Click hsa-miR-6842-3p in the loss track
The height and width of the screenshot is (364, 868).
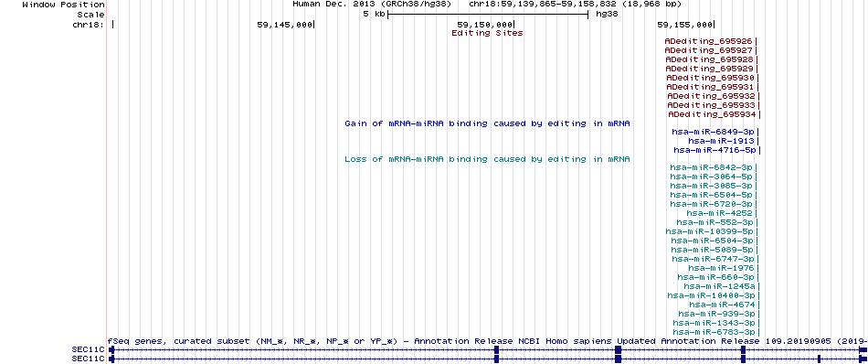click(712, 167)
